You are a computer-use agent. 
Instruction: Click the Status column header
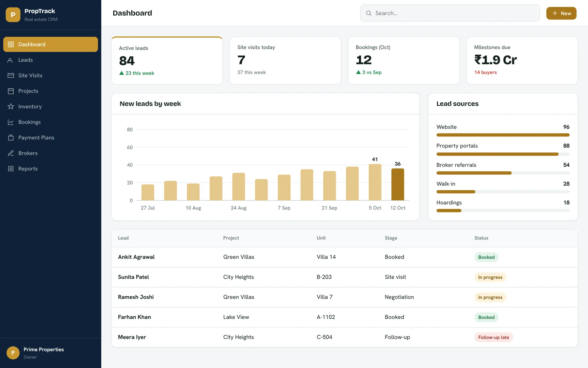481,238
